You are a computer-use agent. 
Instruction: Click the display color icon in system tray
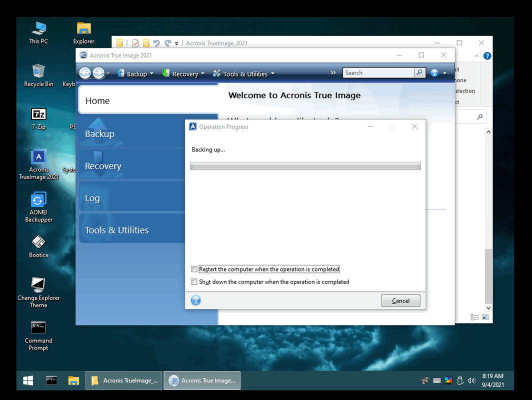coord(448,380)
